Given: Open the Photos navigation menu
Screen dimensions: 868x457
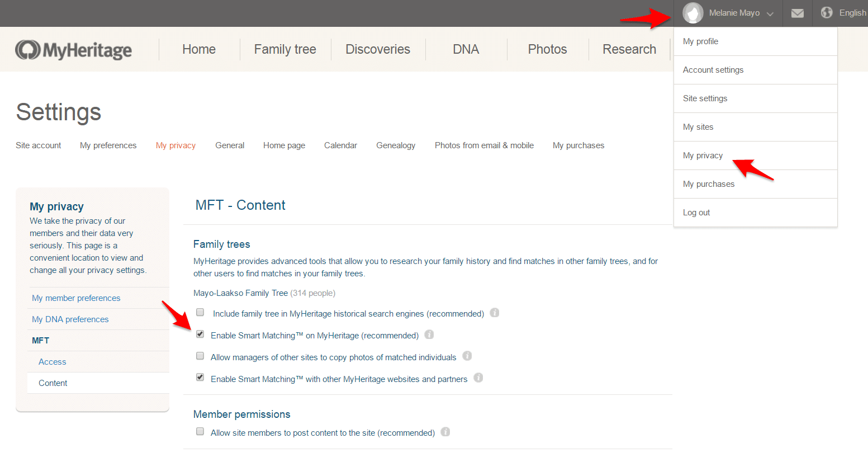Looking at the screenshot, I should point(548,49).
